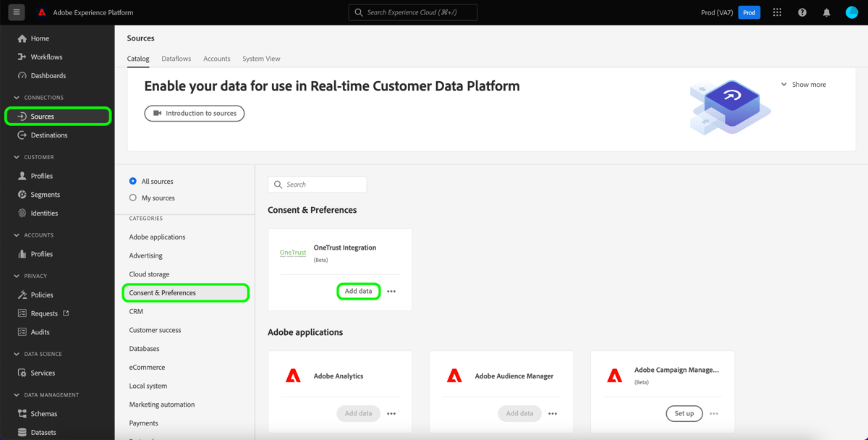
Task: Switch to the Dataflows tab
Action: click(x=176, y=59)
